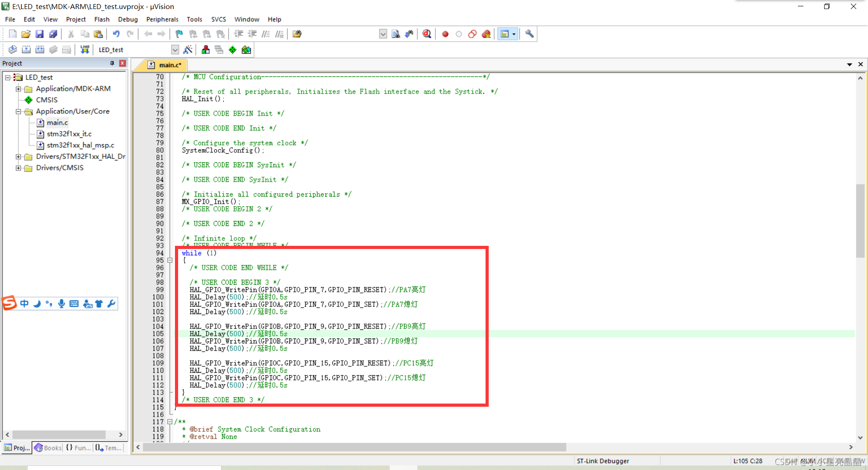Screen dimensions: 868x470
Task: Open the LED_test target dropdown
Action: (x=175, y=50)
